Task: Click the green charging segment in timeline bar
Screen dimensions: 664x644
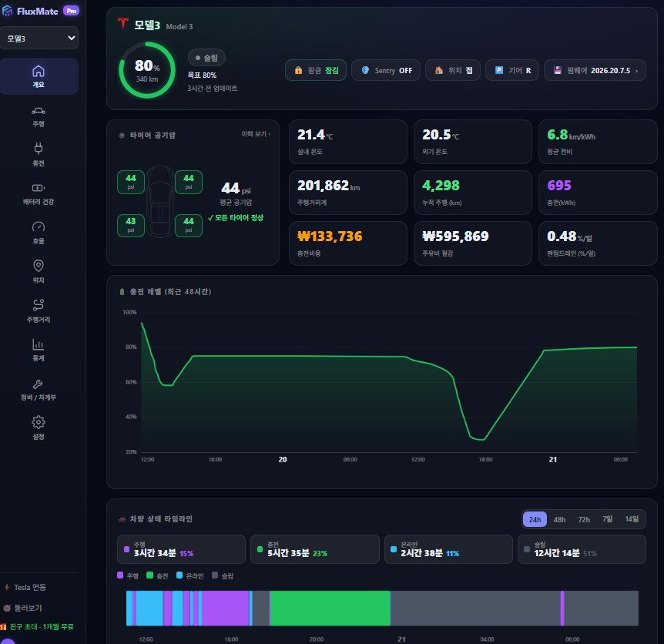Action: [x=330, y=608]
